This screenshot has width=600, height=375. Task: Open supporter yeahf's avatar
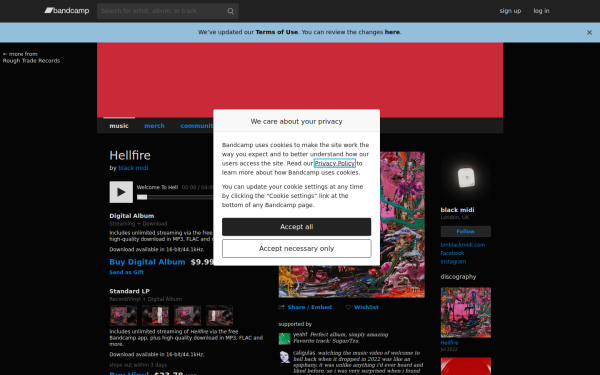(284, 339)
